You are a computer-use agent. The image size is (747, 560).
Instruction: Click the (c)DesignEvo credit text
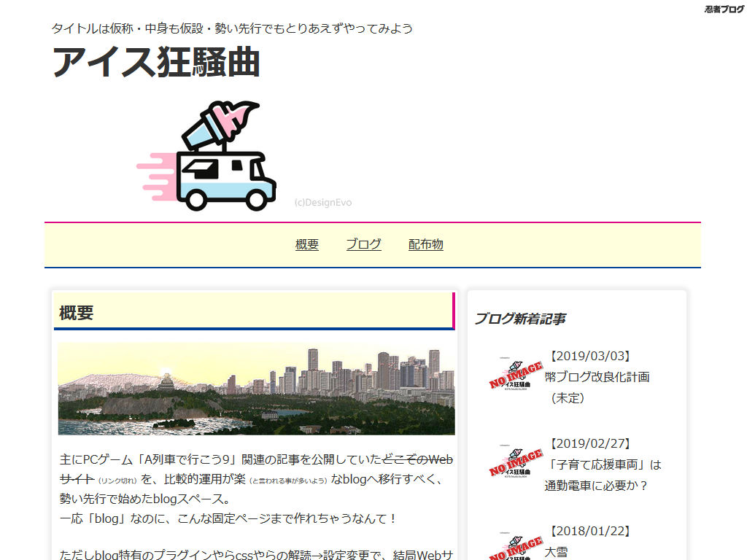(x=323, y=203)
